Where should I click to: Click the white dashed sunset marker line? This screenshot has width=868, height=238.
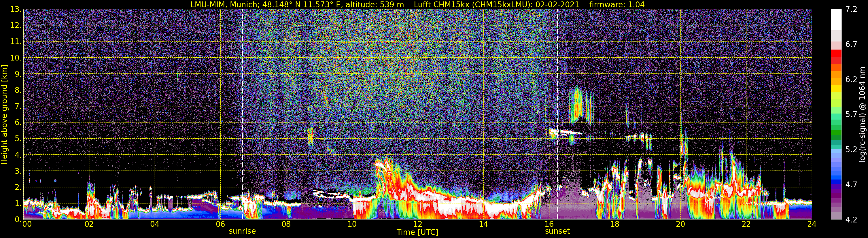tap(558, 114)
